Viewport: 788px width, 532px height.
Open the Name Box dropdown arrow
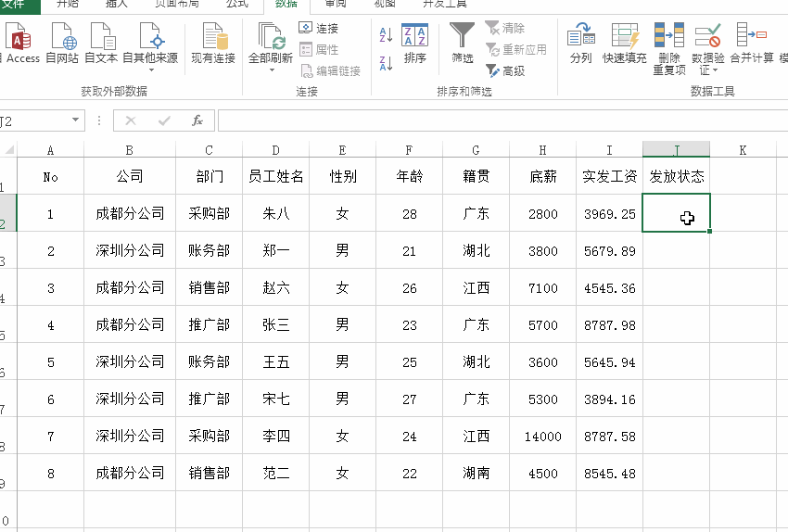pos(75,120)
